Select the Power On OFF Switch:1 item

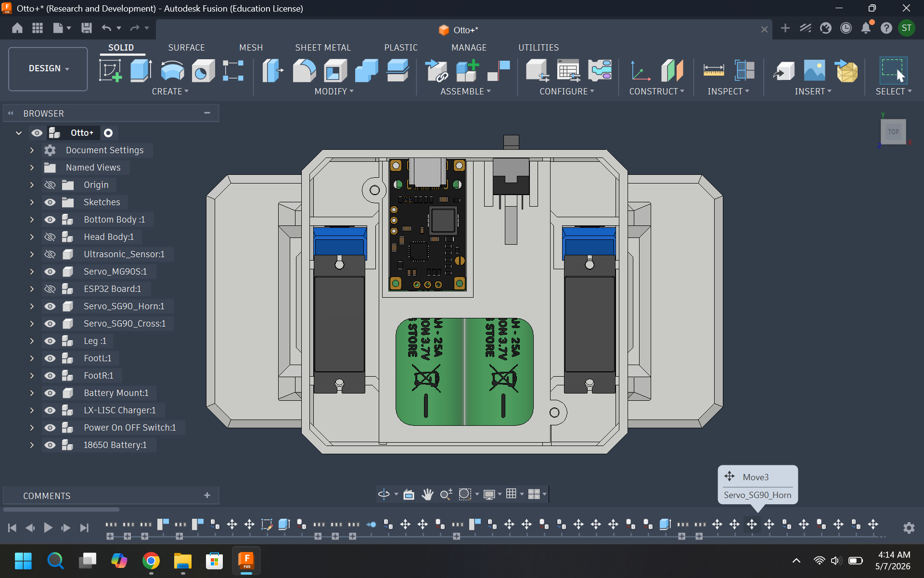coord(130,428)
